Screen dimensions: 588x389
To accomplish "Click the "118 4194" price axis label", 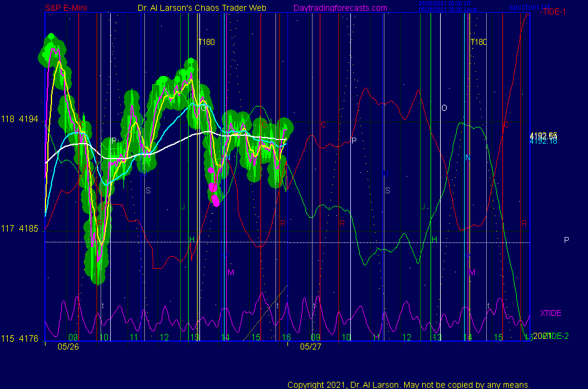I will coord(20,119).
